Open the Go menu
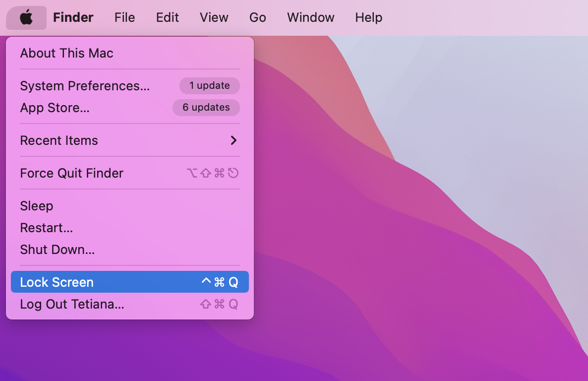 click(258, 18)
